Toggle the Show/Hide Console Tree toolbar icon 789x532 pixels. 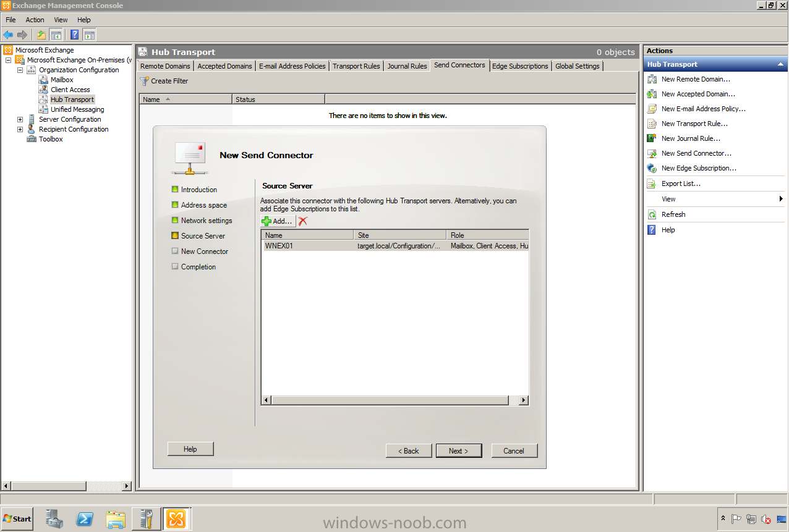pos(56,35)
